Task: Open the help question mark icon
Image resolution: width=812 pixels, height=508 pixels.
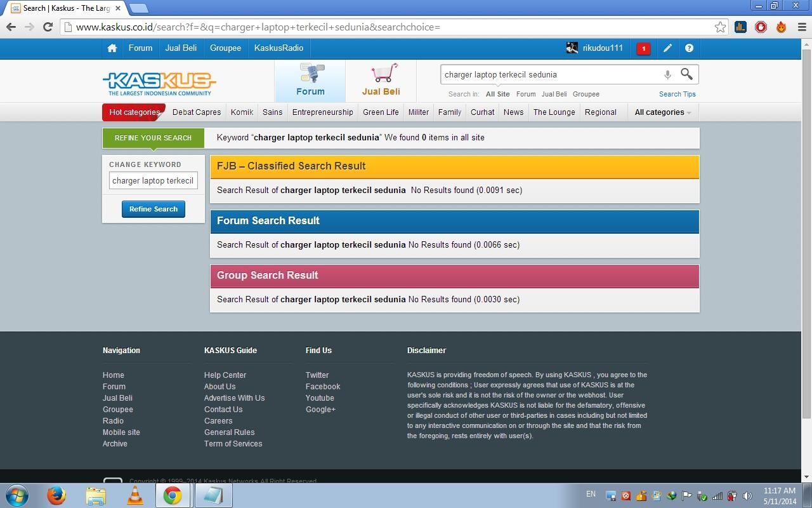Action: tap(689, 48)
